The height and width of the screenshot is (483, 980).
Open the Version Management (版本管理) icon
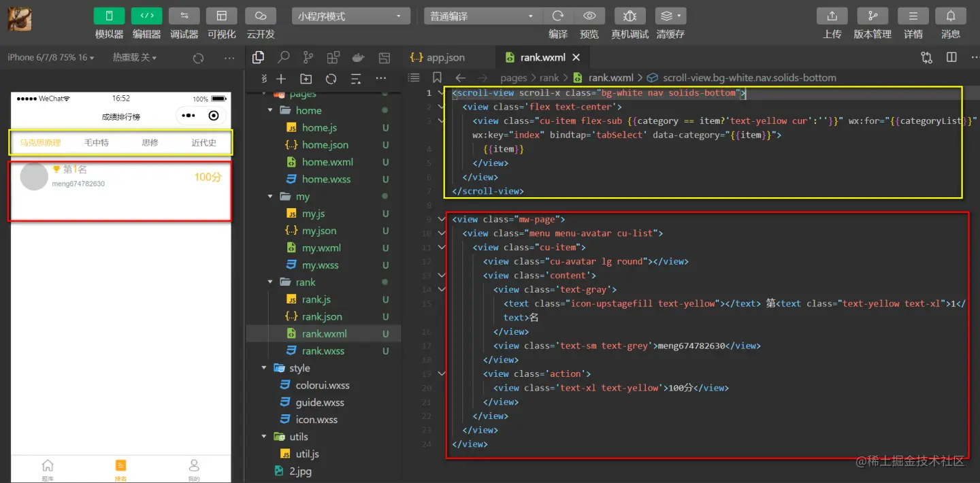[872, 16]
